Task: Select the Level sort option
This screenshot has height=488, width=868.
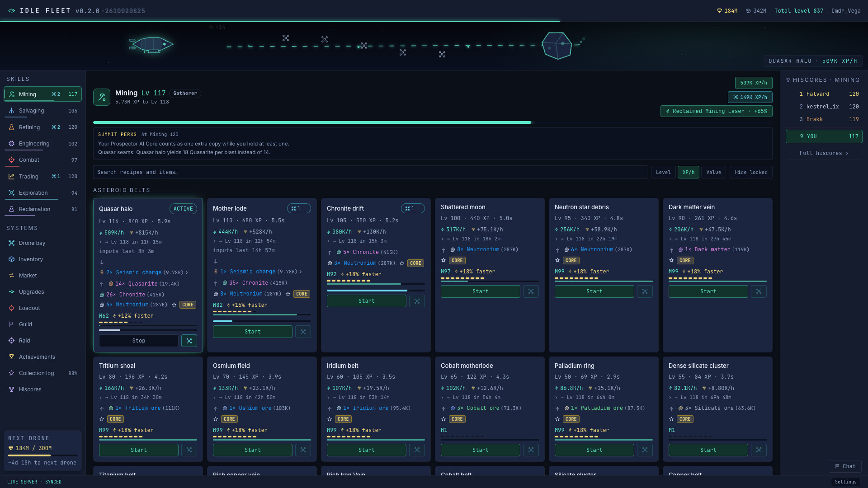Action: (x=663, y=172)
